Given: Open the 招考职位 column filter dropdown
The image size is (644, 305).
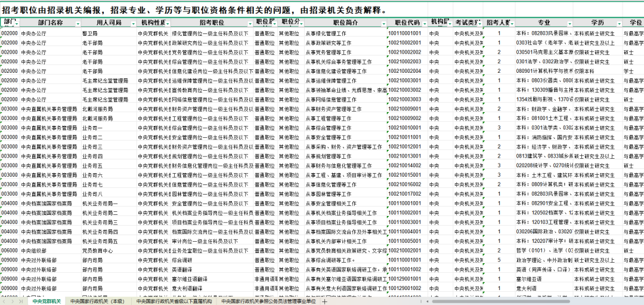Looking at the screenshot, I should [x=250, y=24].
